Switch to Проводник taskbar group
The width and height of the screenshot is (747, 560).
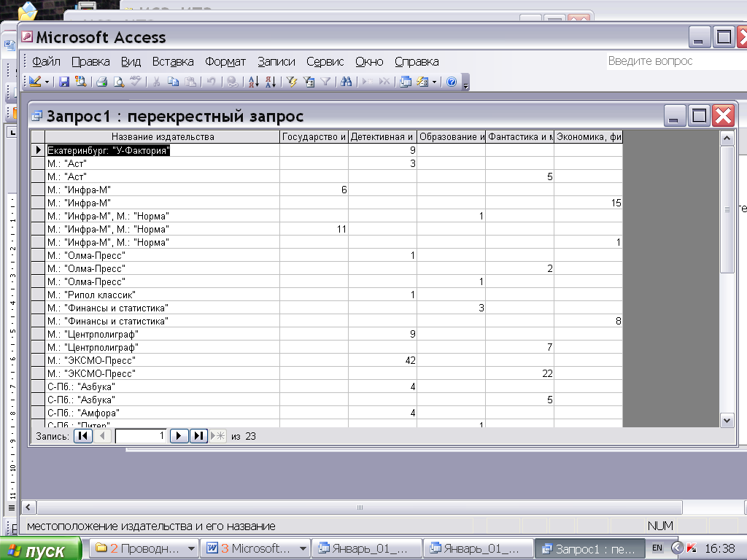[x=144, y=548]
